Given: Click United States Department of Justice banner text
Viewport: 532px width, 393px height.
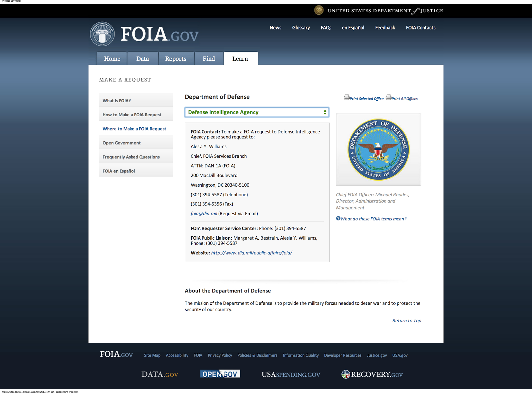Looking at the screenshot, I should click(x=385, y=11).
